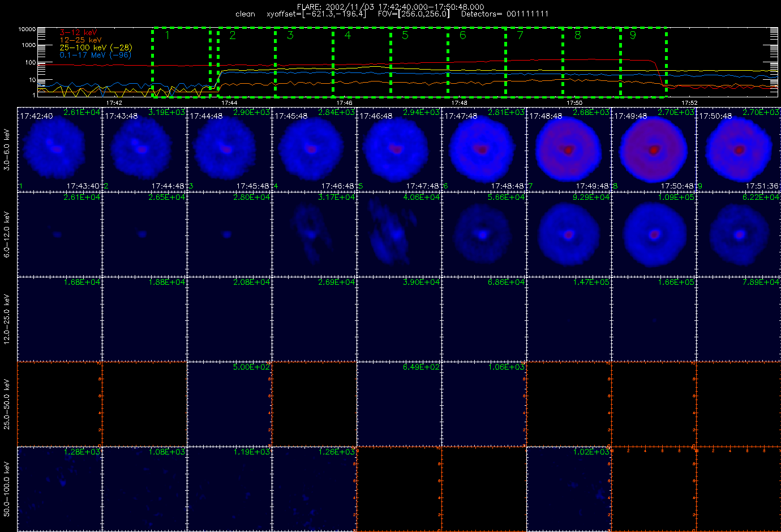This screenshot has height=532, width=781.
Task: Select the 6.0-12.0 keV image labeled 5.66E+04
Action: (x=484, y=234)
